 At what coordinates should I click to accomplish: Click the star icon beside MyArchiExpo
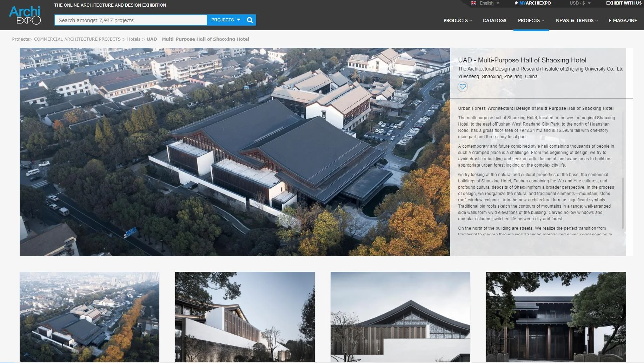coord(516,3)
